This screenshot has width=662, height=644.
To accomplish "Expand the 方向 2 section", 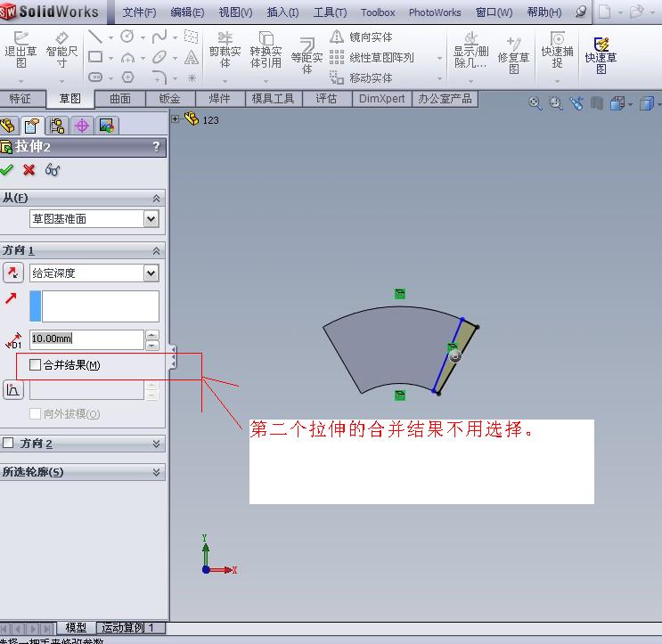I will tap(156, 443).
